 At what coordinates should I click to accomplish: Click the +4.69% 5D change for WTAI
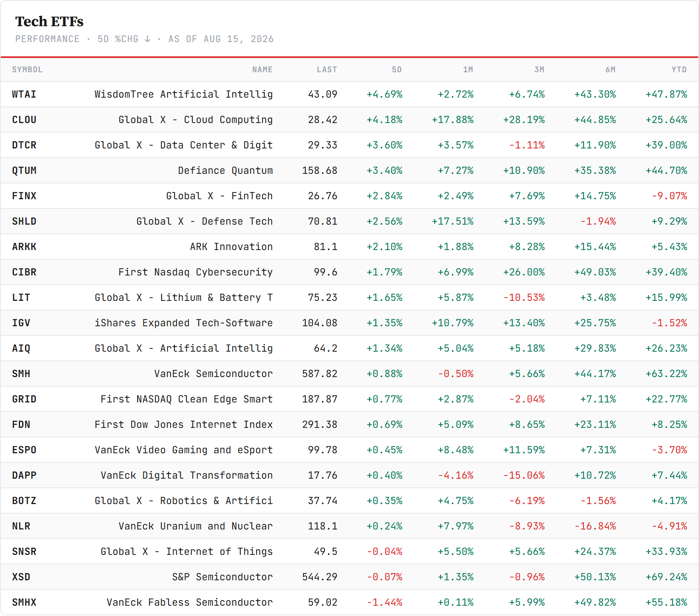384,94
